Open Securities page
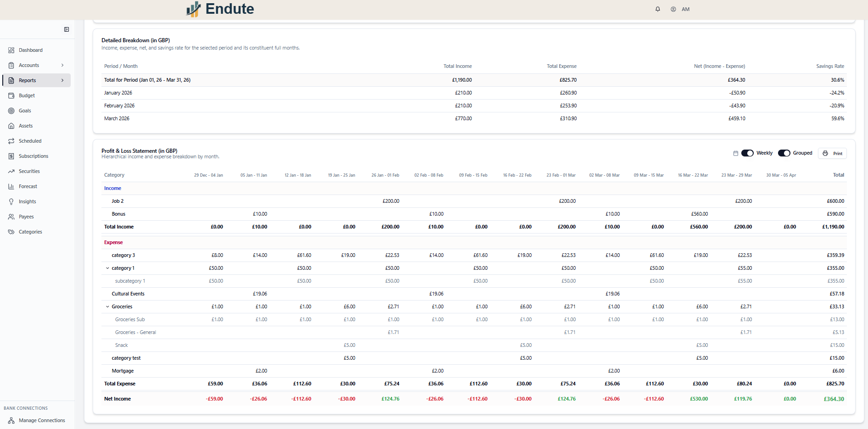 pos(29,171)
